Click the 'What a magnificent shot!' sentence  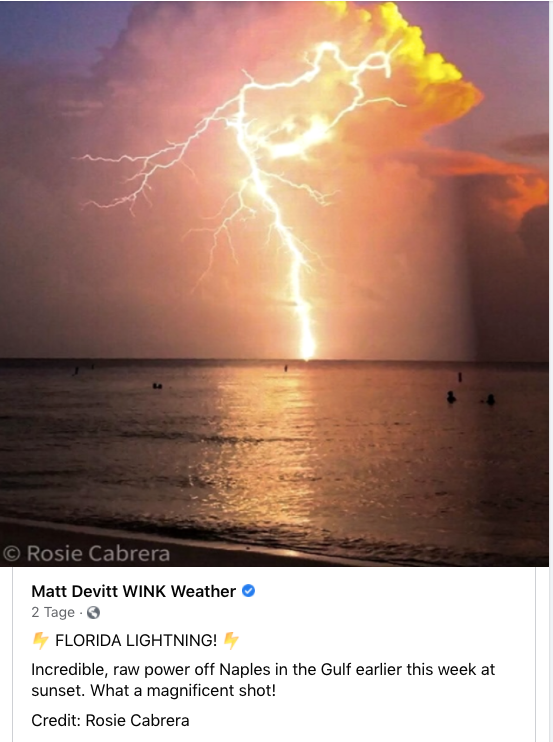click(183, 690)
